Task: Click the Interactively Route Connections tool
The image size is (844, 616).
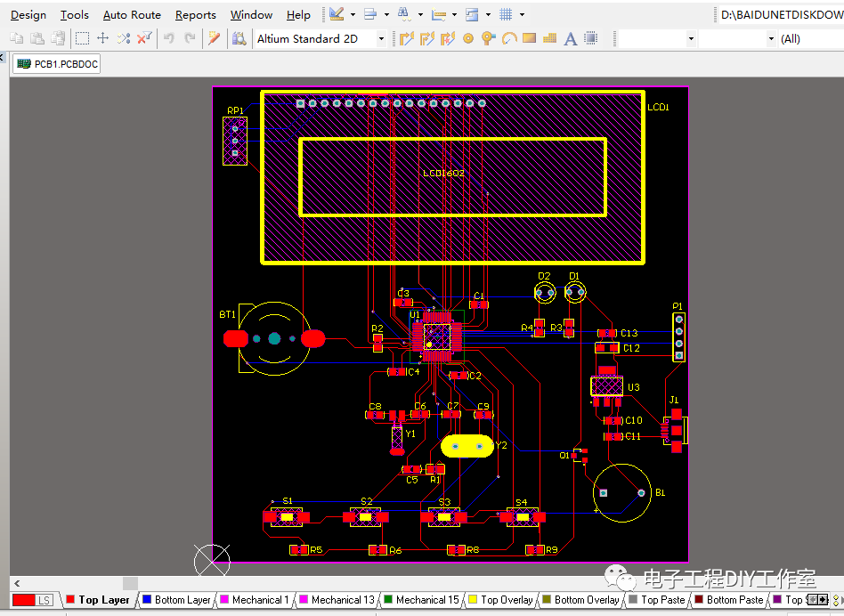Action: tap(407, 38)
